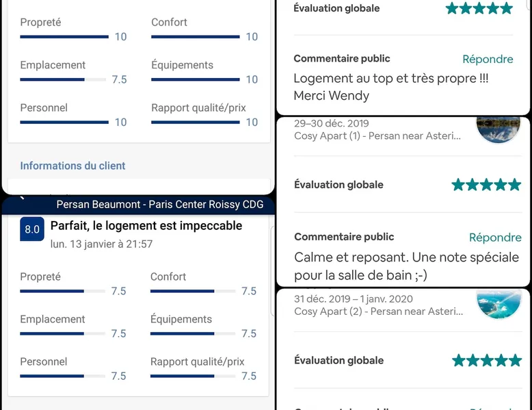Viewport: 532px width, 410px height.
Task: Click the Propreté bar rated 10
Action: point(64,37)
